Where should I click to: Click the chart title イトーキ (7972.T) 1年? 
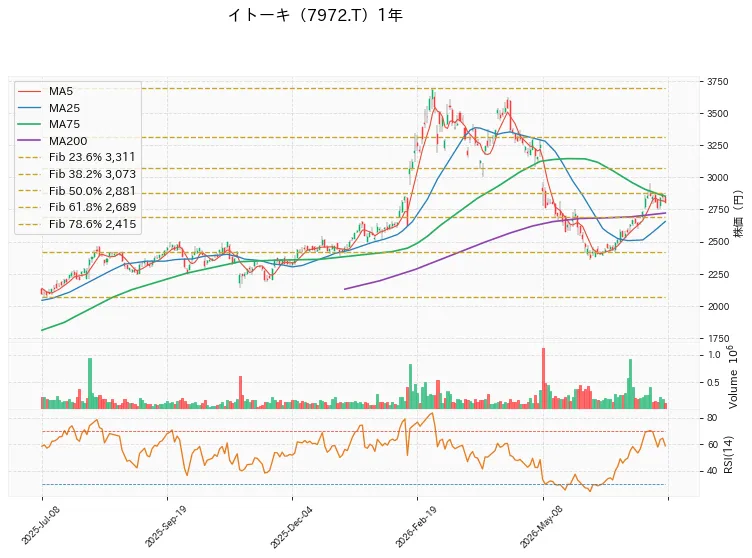click(315, 15)
